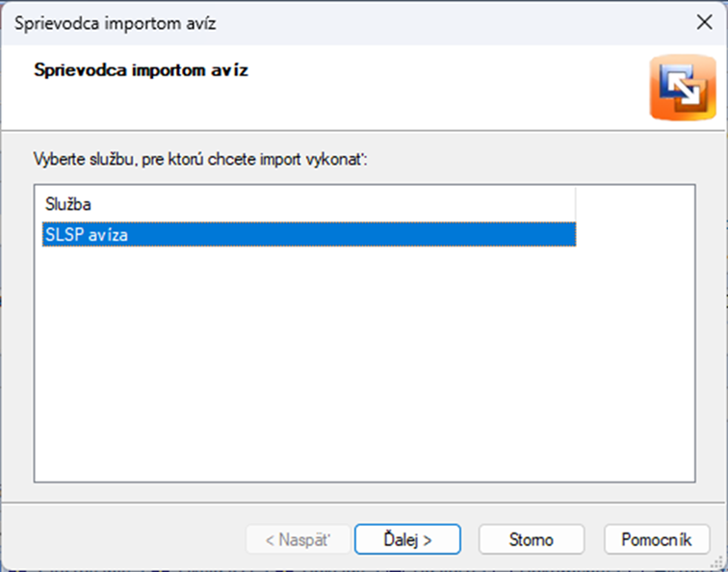Close the Sprievodca importom avíz dialog
The image size is (728, 572).
704,22
